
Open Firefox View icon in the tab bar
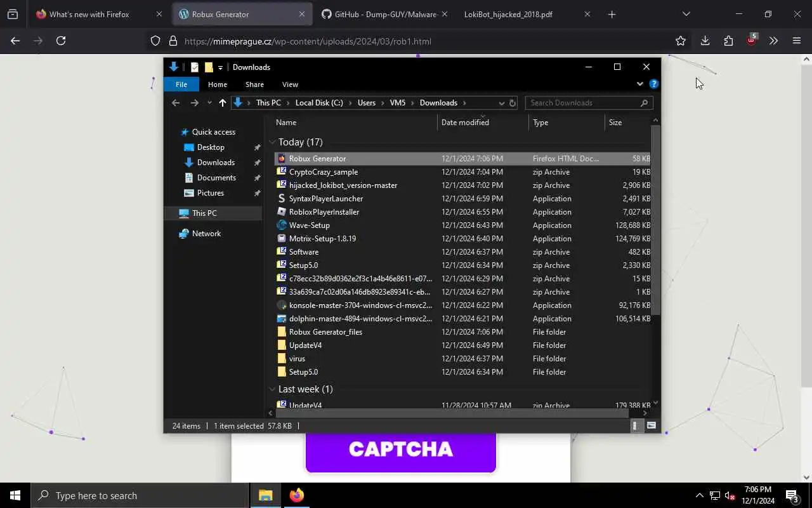13,14
